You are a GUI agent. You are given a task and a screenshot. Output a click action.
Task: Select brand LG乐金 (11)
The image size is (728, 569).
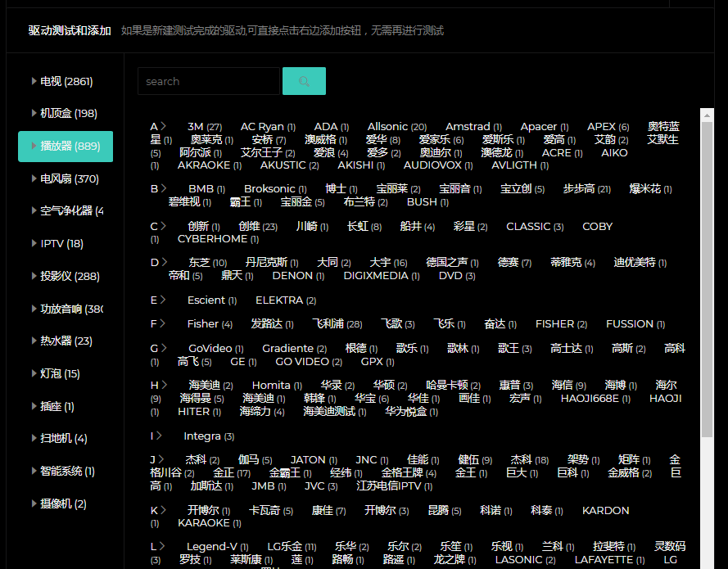292,547
